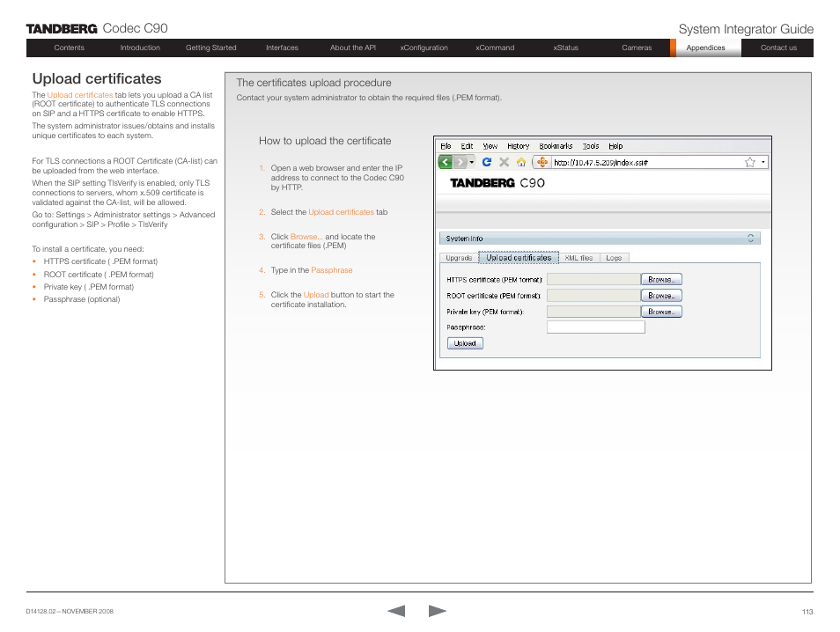Switch to the Upgrade tab
The width and height of the screenshot is (840, 632).
(459, 258)
